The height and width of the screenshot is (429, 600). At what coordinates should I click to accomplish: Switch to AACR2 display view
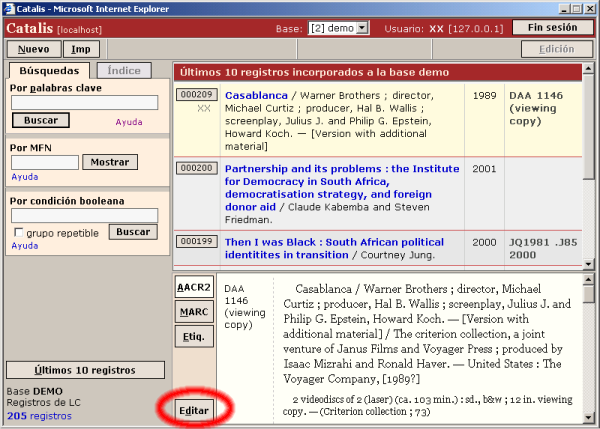194,287
